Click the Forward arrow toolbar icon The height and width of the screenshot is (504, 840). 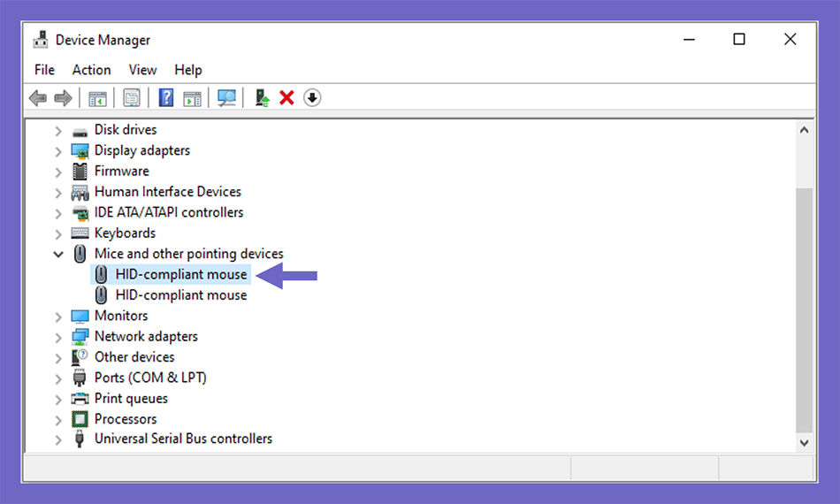(63, 98)
